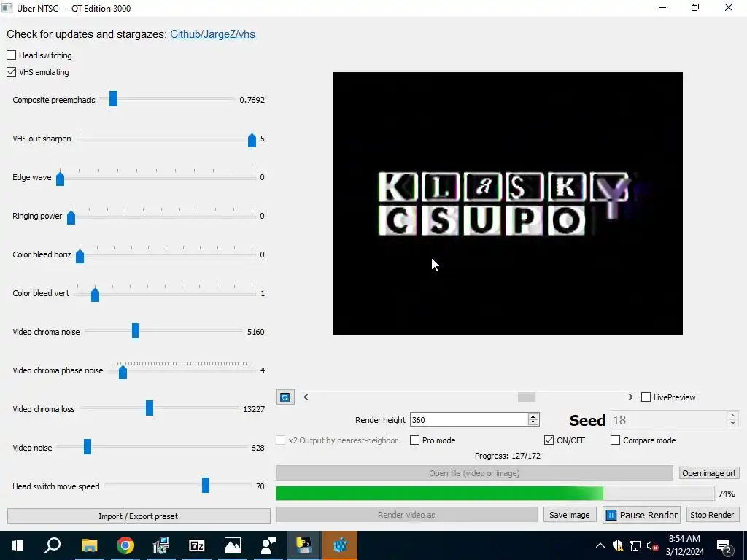Image resolution: width=747 pixels, height=560 pixels.
Task: Open File Explorer from taskbar
Action: [89, 545]
